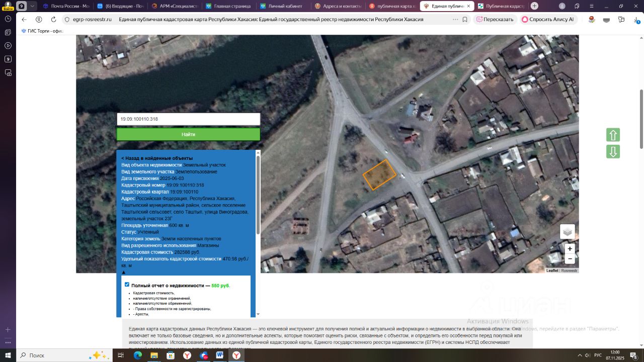Click the РУС language indicator
Screen dimensions: 644x362
coord(597,355)
